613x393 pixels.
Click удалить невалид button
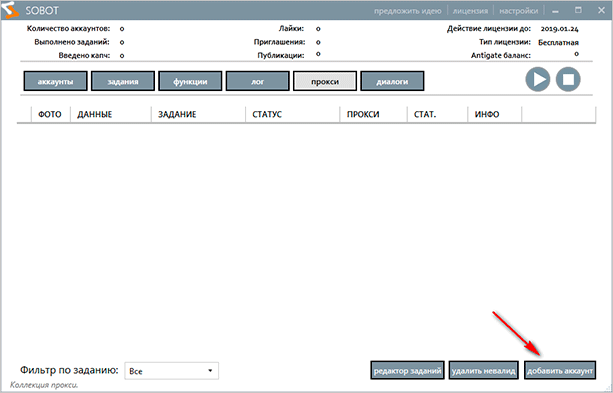(484, 370)
